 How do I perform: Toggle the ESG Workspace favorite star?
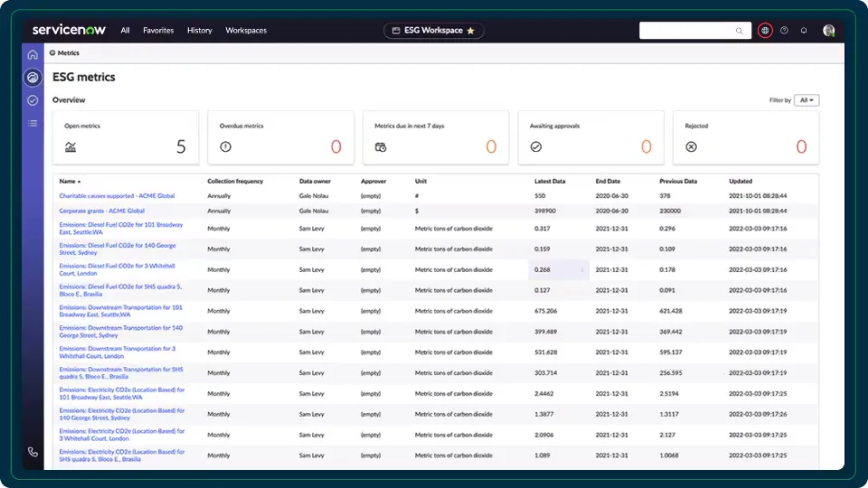pos(470,31)
